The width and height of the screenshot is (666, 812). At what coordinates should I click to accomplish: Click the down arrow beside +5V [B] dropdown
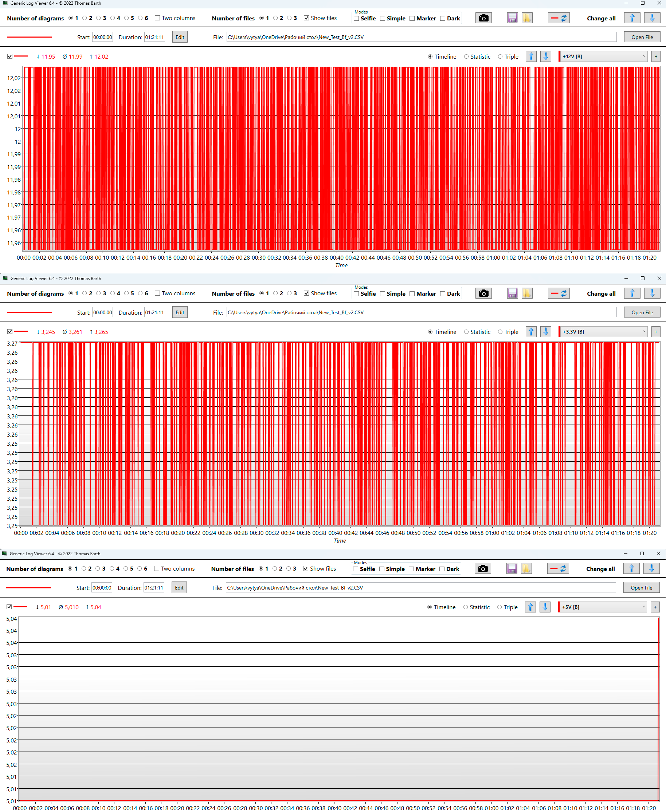545,607
